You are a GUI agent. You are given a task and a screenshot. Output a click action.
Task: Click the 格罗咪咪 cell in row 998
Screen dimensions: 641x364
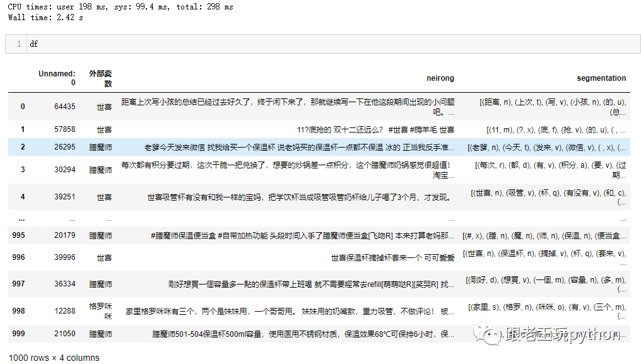100,311
